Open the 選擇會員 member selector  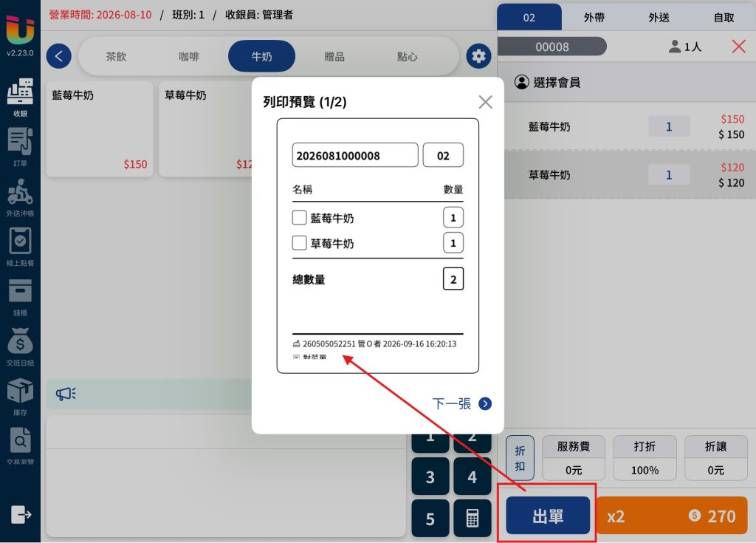547,82
